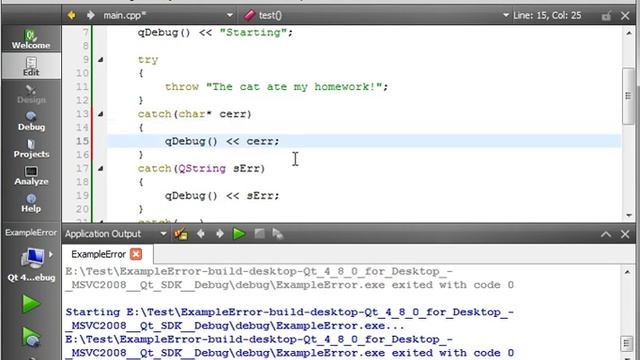Maximize the Application Output pane
Image resolution: width=640 pixels, height=360 pixels.
click(606, 234)
